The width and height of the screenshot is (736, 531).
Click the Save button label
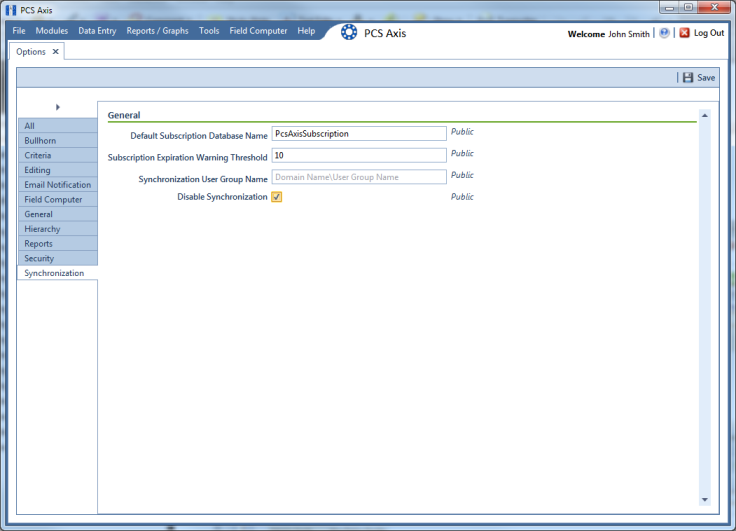(x=706, y=78)
